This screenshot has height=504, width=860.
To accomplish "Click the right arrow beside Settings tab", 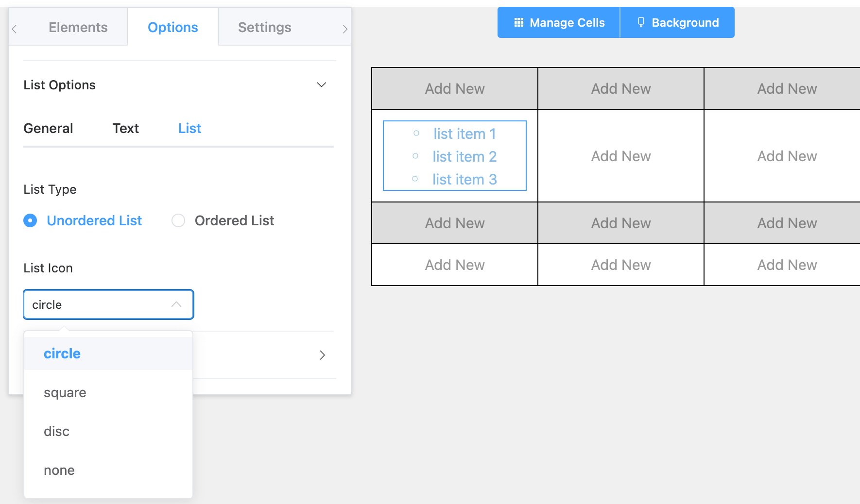I will 345,29.
